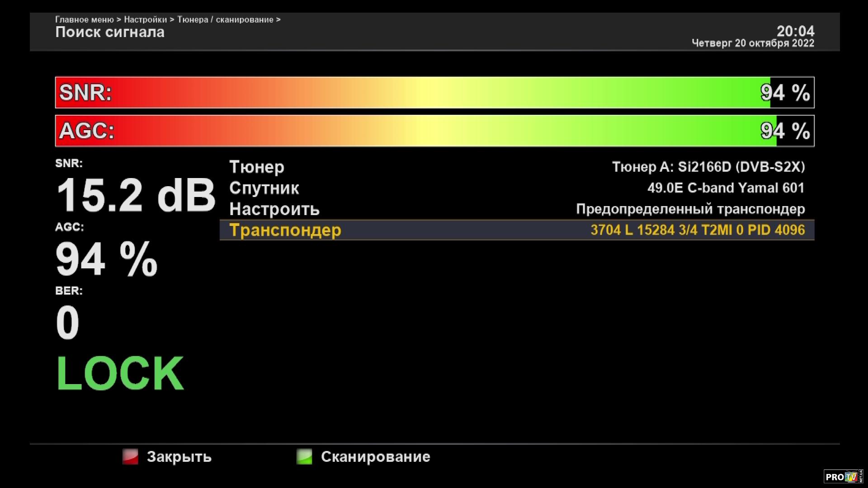Change Предопределенный транспондер tuning mode
Viewport: 868px width, 488px height.
690,209
